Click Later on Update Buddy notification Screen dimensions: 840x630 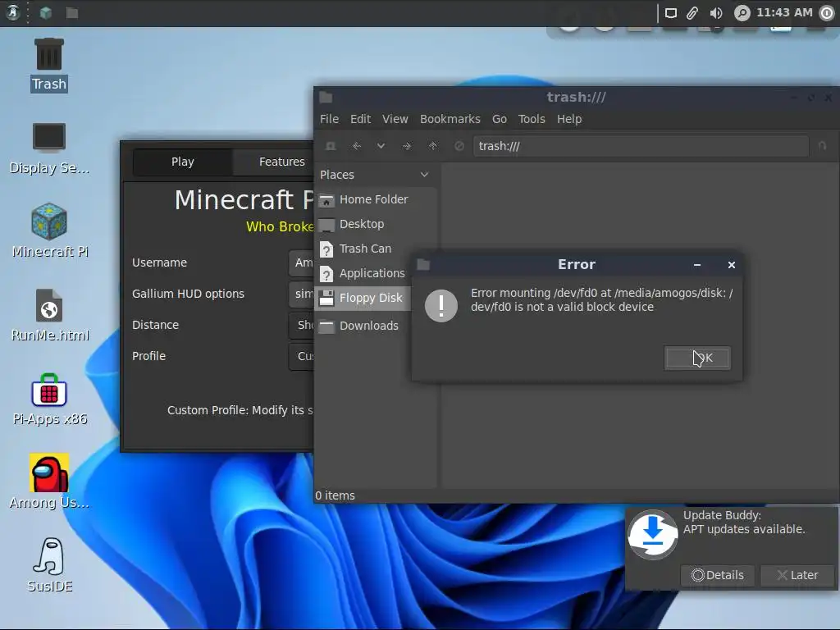797,575
